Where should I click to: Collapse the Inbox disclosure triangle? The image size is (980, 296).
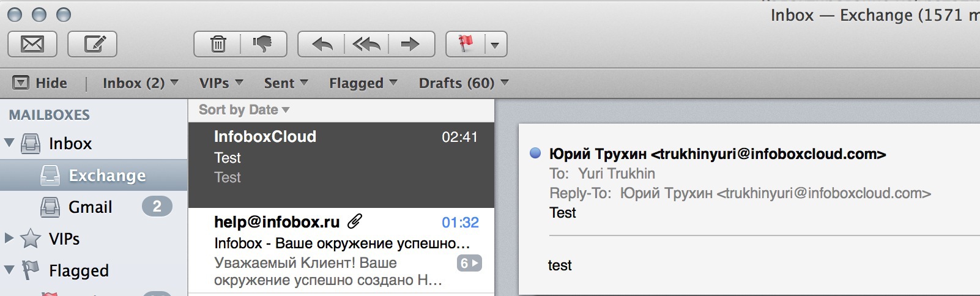[9, 143]
